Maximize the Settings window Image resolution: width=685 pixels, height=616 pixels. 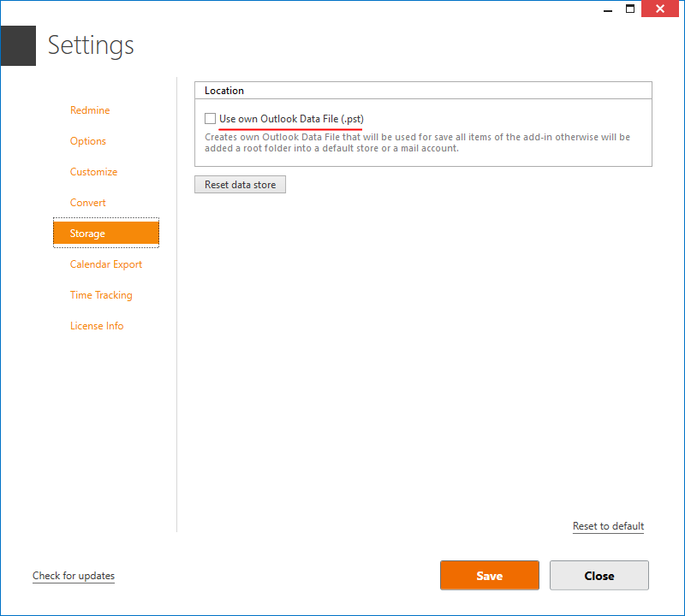tap(630, 9)
